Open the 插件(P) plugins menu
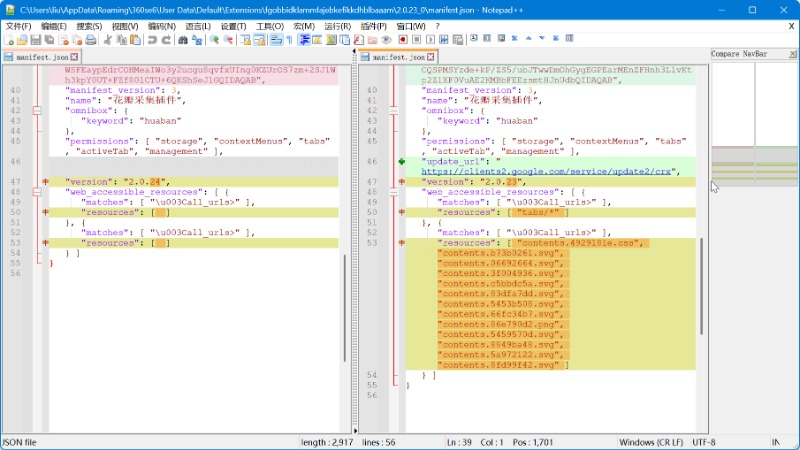The image size is (800, 450). tap(374, 26)
